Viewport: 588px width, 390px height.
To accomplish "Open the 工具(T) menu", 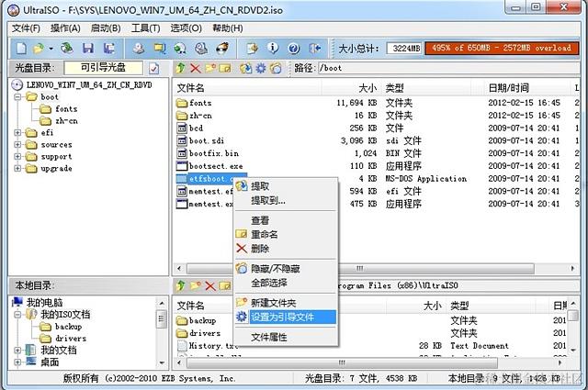I will (x=146, y=28).
